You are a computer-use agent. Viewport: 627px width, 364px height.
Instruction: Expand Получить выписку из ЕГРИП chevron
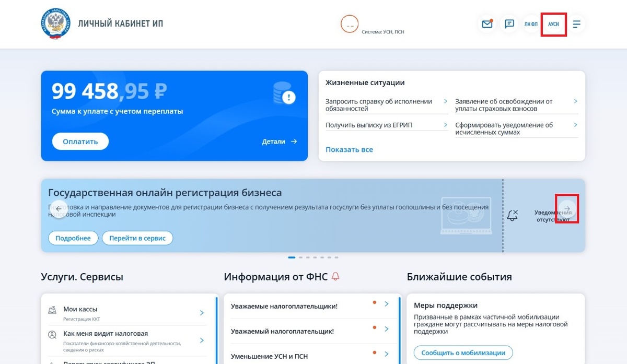(445, 125)
